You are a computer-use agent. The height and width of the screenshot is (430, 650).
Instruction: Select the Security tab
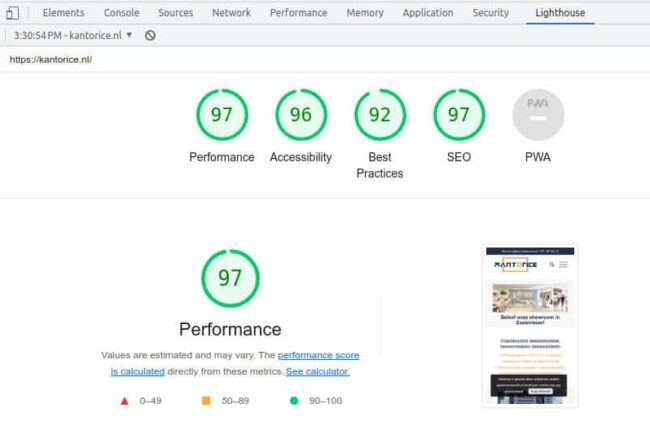[x=490, y=13]
